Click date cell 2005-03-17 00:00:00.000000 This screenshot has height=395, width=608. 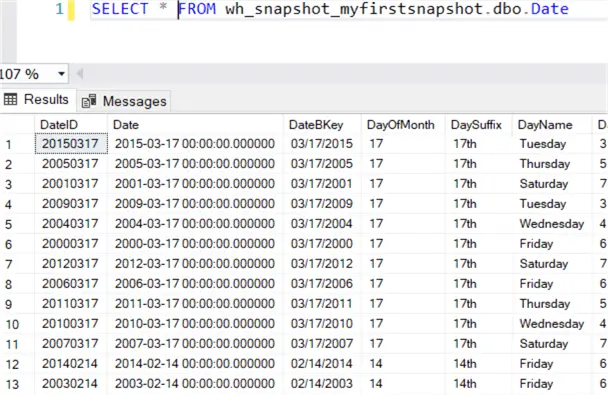click(196, 164)
